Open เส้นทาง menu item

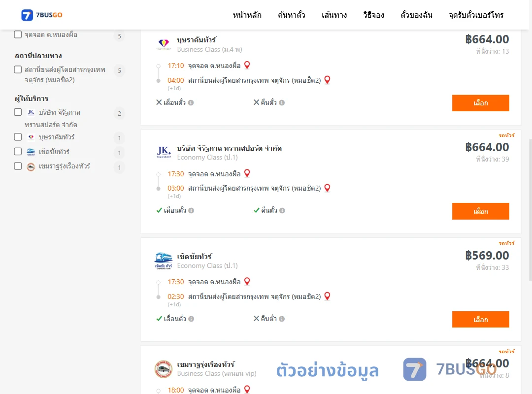pos(334,15)
